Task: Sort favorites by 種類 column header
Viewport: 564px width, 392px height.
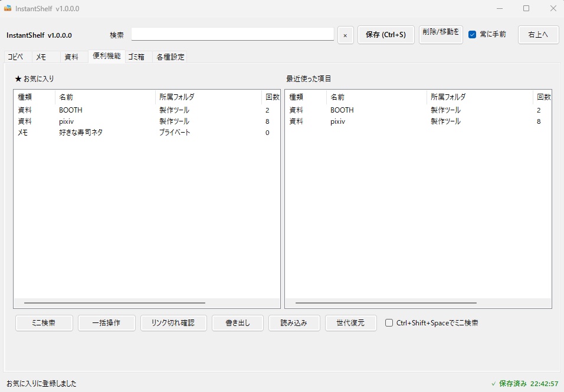Action: (34, 97)
